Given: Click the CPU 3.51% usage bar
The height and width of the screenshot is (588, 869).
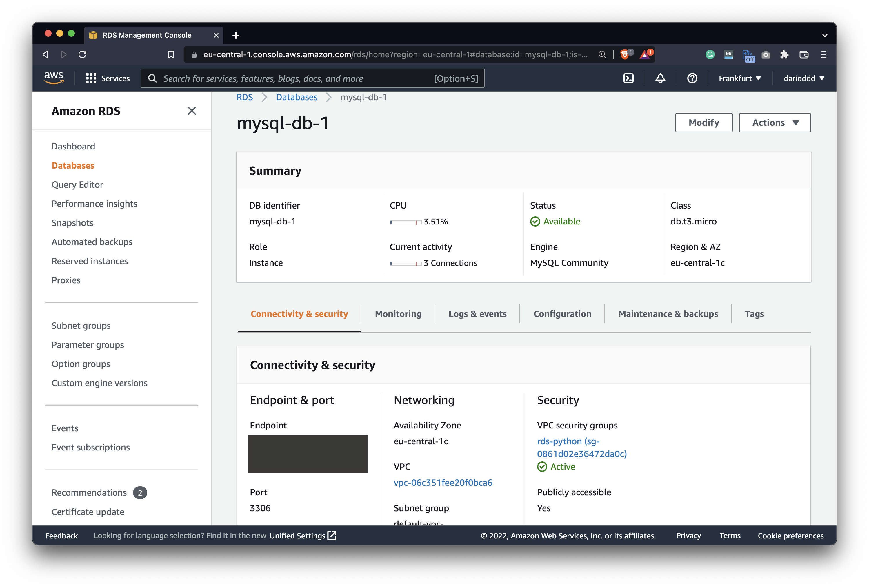Looking at the screenshot, I should click(405, 222).
